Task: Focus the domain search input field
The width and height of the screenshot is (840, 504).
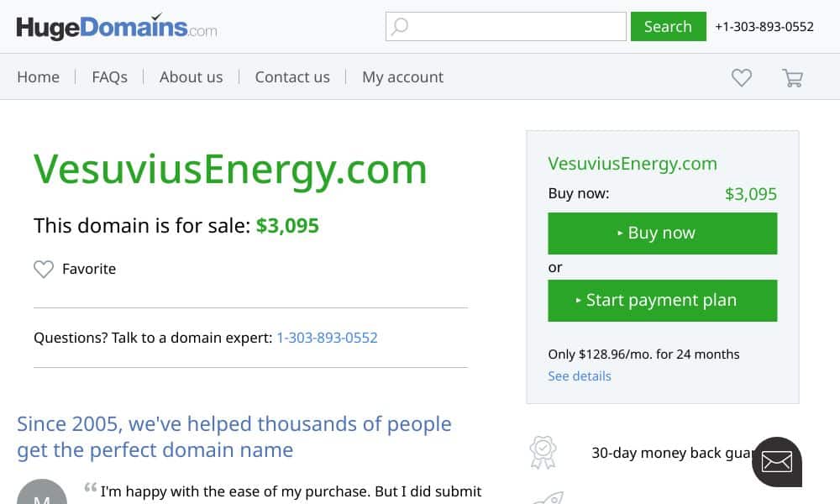Action: (x=506, y=26)
